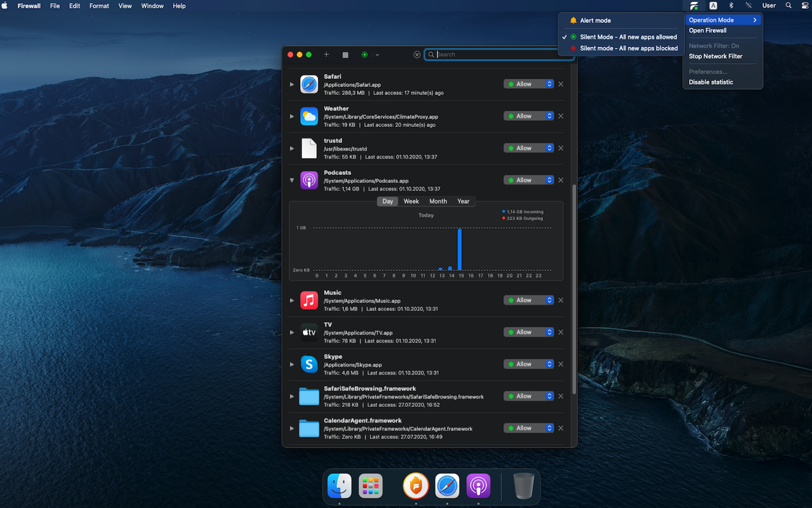Screen dimensions: 812x508
Task: Open Finder from the Dock
Action: tap(340, 486)
